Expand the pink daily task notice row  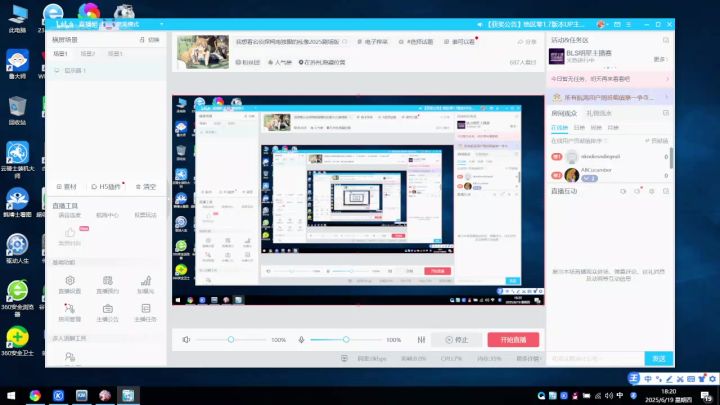pos(610,79)
